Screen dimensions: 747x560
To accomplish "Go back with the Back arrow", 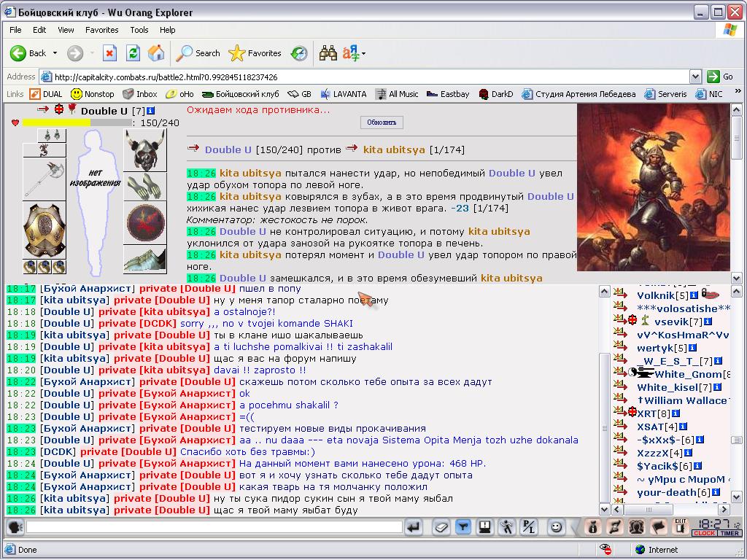I will [x=28, y=53].
